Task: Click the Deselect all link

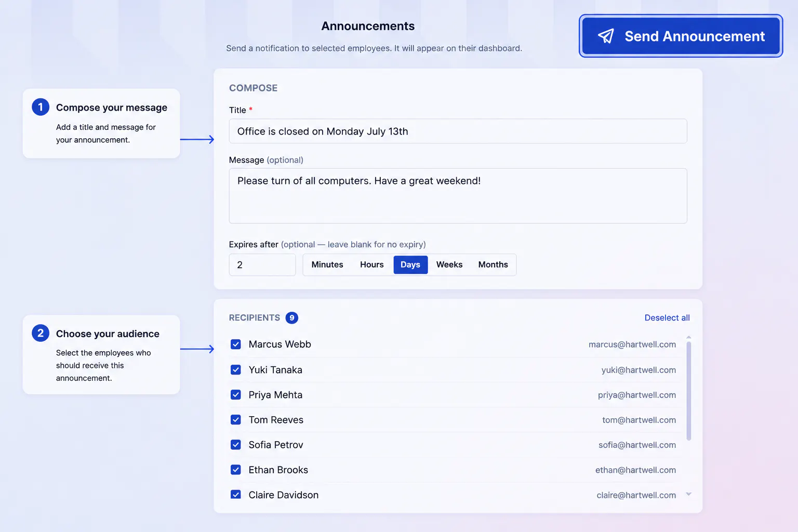Action: pyautogui.click(x=667, y=318)
